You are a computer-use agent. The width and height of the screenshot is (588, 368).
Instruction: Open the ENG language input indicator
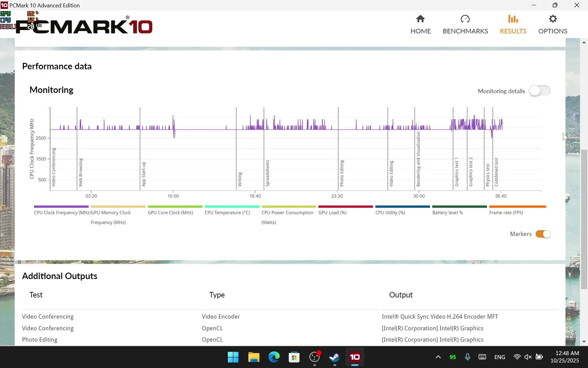click(x=499, y=357)
